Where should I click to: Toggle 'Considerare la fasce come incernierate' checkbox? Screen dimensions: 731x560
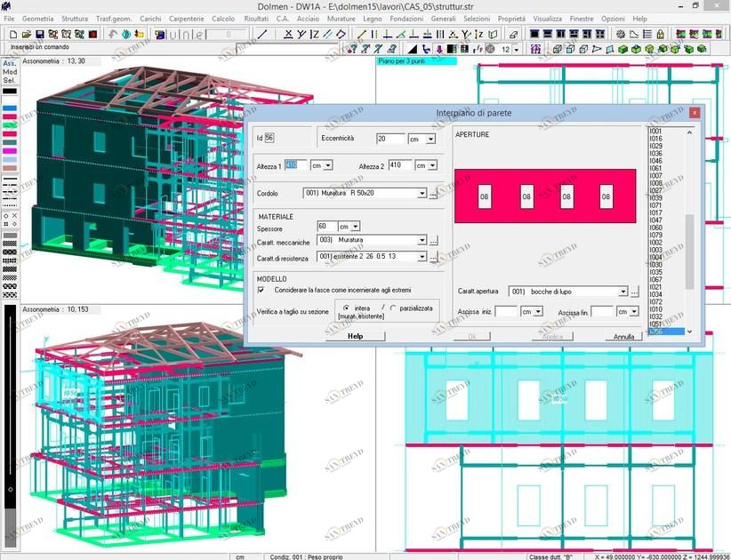(x=261, y=290)
